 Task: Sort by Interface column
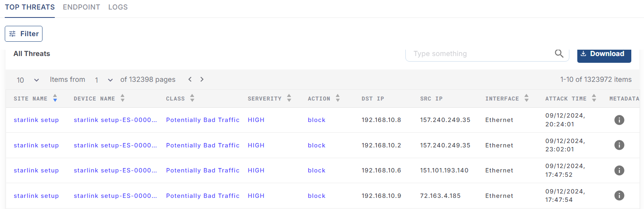(526, 98)
